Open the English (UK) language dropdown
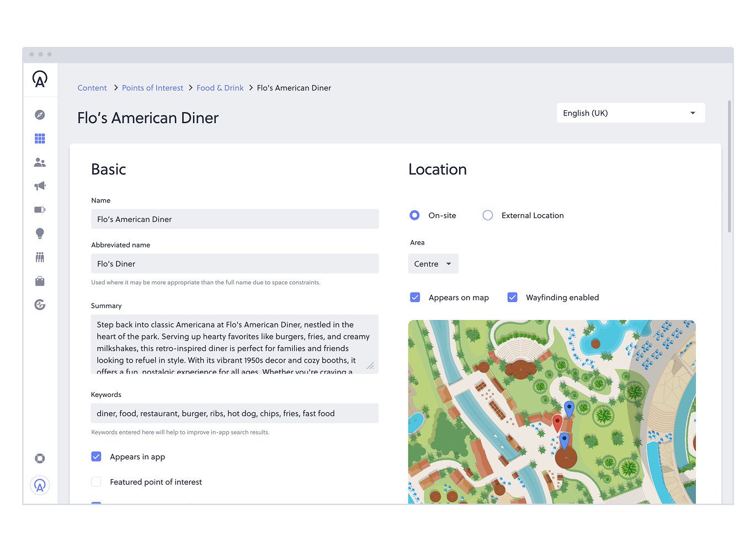The image size is (756, 552). click(630, 113)
